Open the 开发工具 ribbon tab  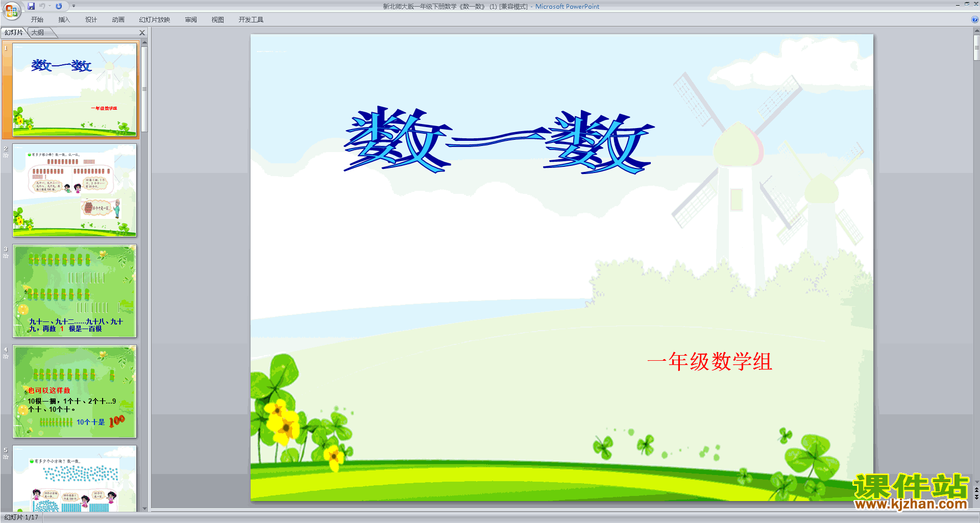point(251,20)
